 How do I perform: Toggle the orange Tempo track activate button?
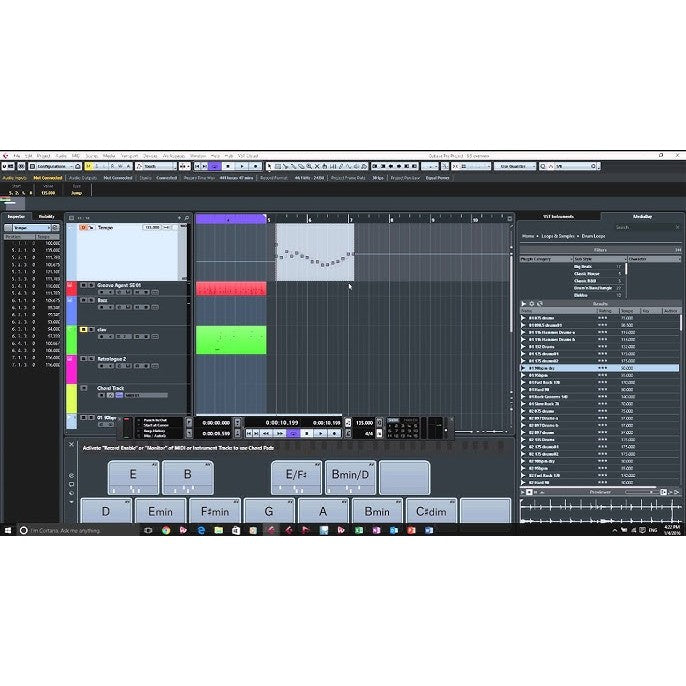[83, 228]
